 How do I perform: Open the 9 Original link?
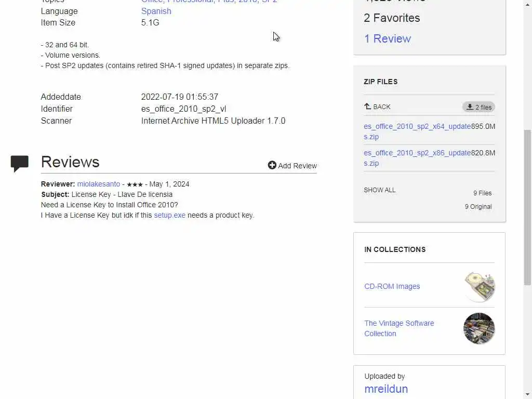(x=478, y=207)
